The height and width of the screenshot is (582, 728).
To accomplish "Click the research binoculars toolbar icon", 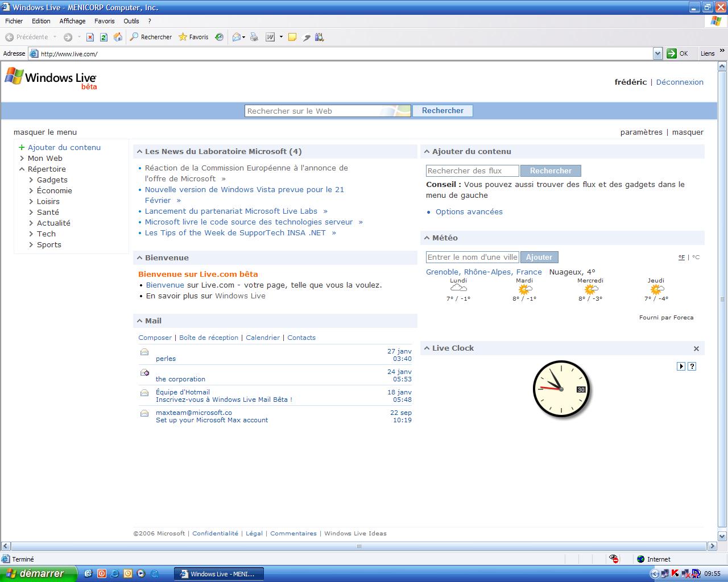I will [x=320, y=37].
